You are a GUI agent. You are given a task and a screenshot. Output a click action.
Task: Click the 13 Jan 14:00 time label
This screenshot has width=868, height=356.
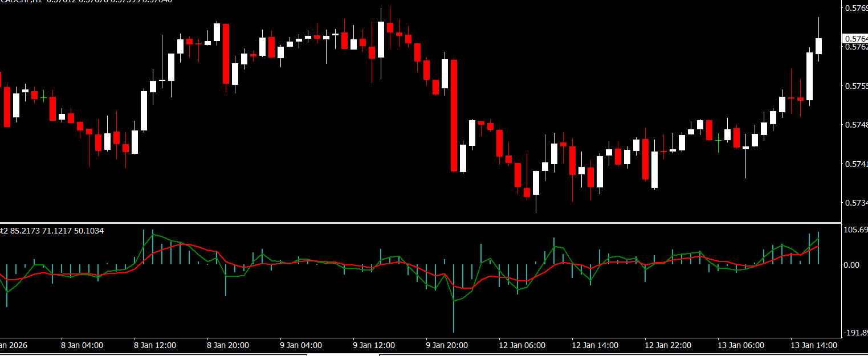point(814,345)
